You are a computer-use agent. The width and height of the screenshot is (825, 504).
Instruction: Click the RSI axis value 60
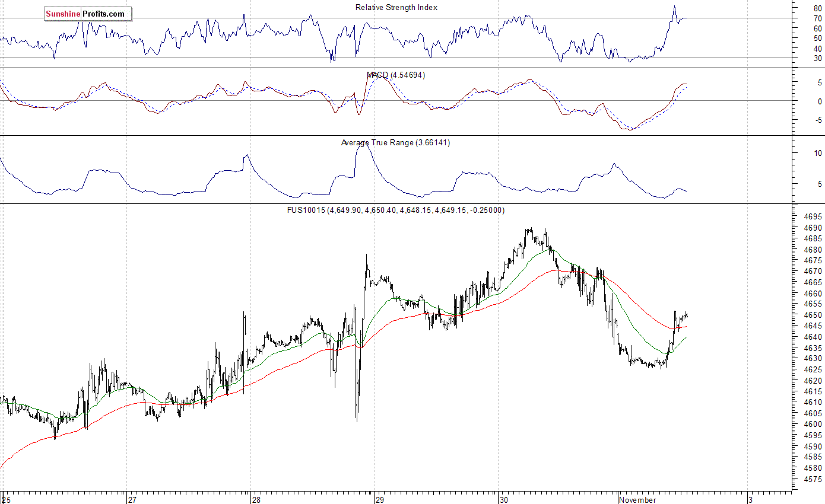click(x=818, y=28)
